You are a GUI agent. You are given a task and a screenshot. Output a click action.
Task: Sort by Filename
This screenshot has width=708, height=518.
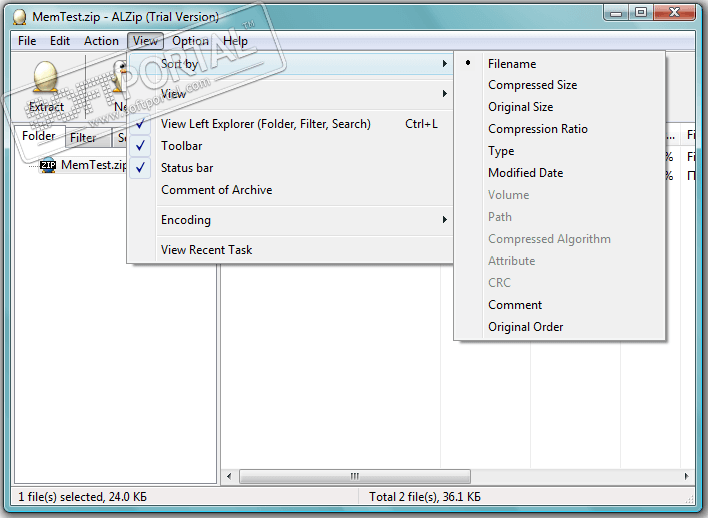559,64
